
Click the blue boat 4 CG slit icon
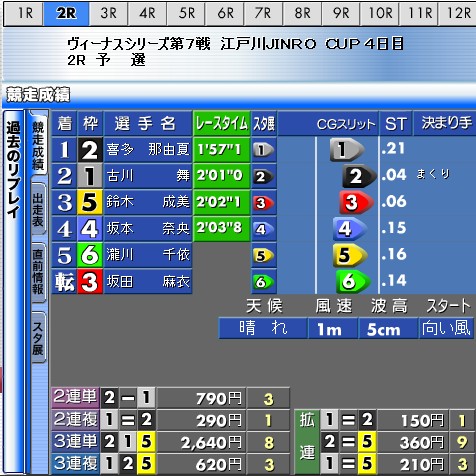pos(350,229)
